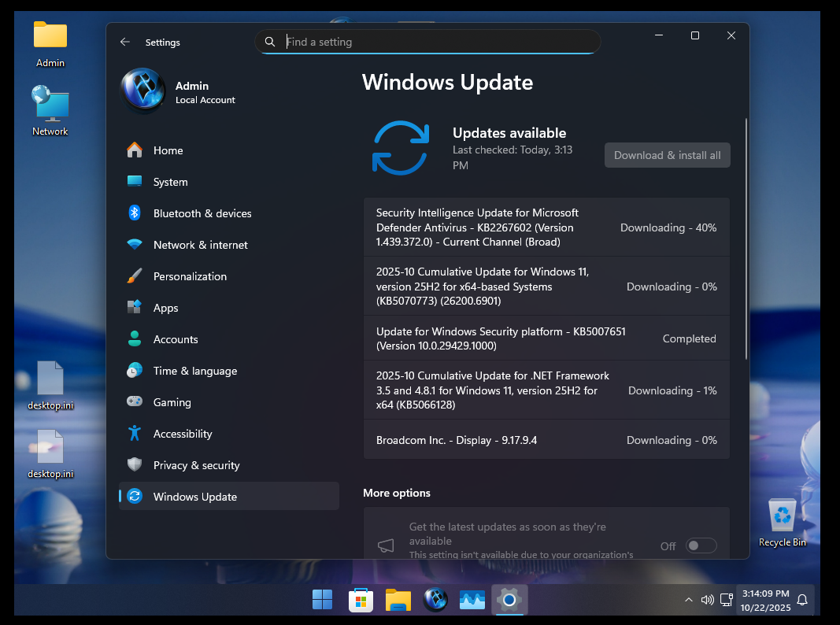Click the blue wave chart taskbar app
Image resolution: width=840 pixels, height=625 pixels.
pyautogui.click(x=472, y=600)
